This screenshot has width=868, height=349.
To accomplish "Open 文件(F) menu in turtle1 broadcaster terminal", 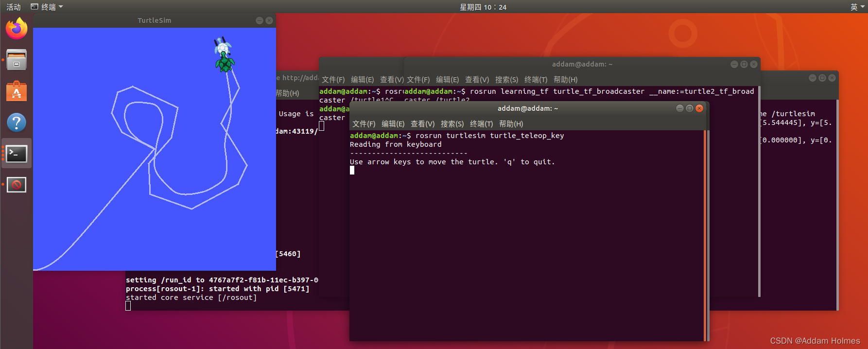I will [x=333, y=80].
